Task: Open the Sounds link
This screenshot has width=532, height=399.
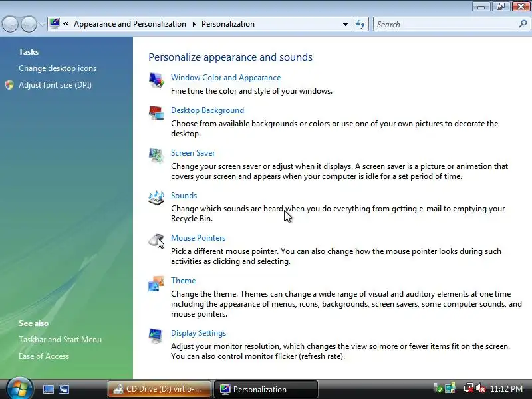Action: click(184, 196)
